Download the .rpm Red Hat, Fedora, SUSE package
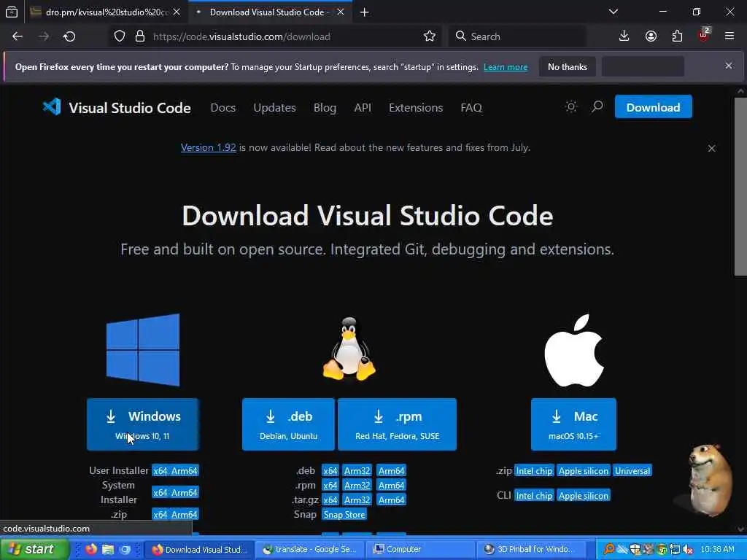The width and height of the screenshot is (747, 560). (x=397, y=424)
